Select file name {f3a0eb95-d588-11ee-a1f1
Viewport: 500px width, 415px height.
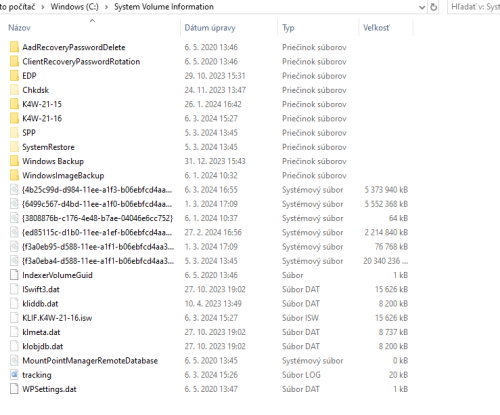click(x=98, y=247)
